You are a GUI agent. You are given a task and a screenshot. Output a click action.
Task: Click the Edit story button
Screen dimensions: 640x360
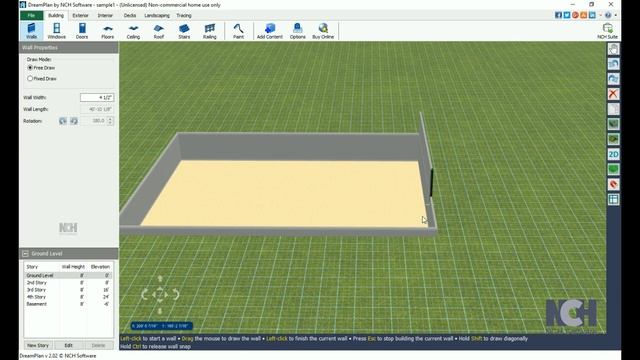pyautogui.click(x=69, y=345)
